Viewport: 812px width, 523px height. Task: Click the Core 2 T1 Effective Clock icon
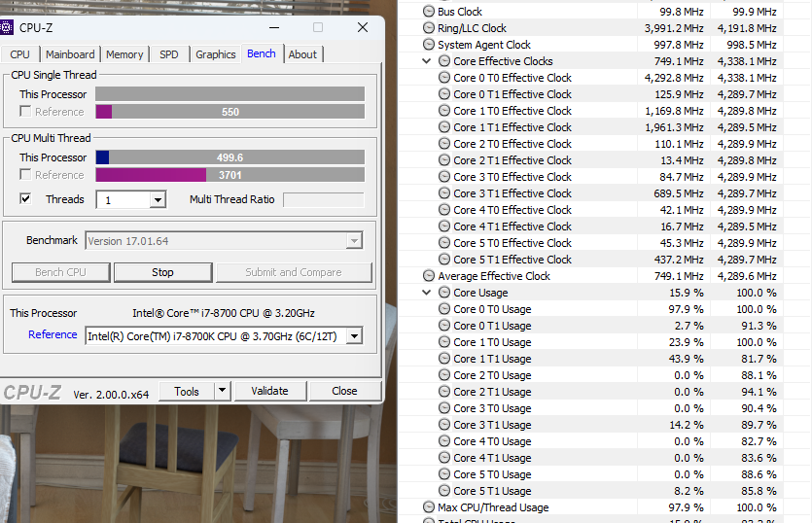(443, 160)
